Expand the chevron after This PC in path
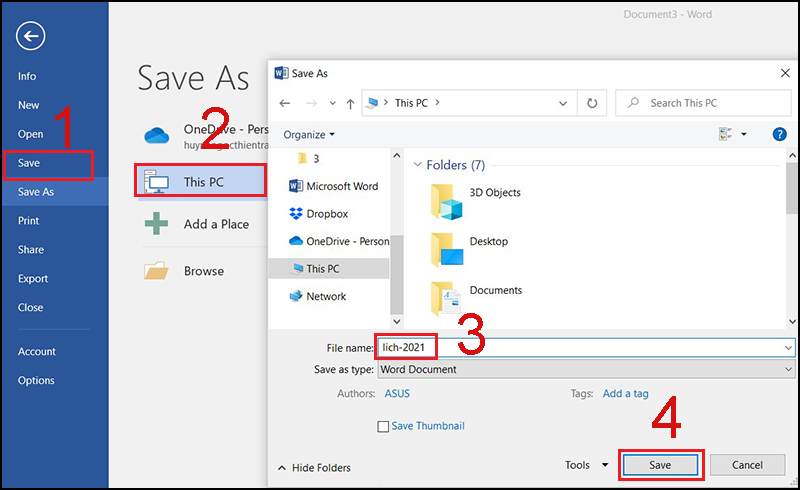Screen dimensions: 800x490 (x=437, y=103)
